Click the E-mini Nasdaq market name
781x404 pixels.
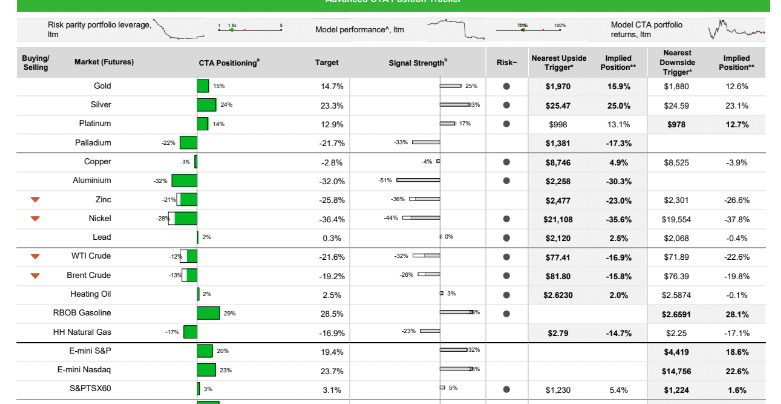(x=84, y=370)
